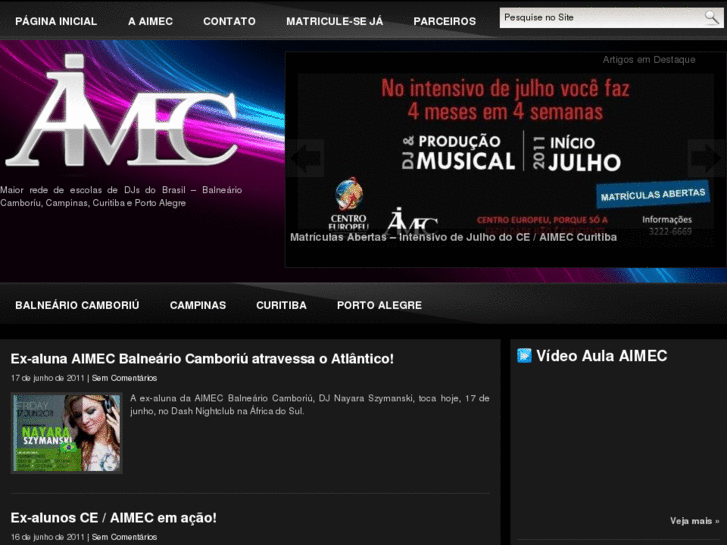This screenshot has height=545, width=727.
Task: Click the excerpt about DJ Nayara Szymanski
Action: 310,404
